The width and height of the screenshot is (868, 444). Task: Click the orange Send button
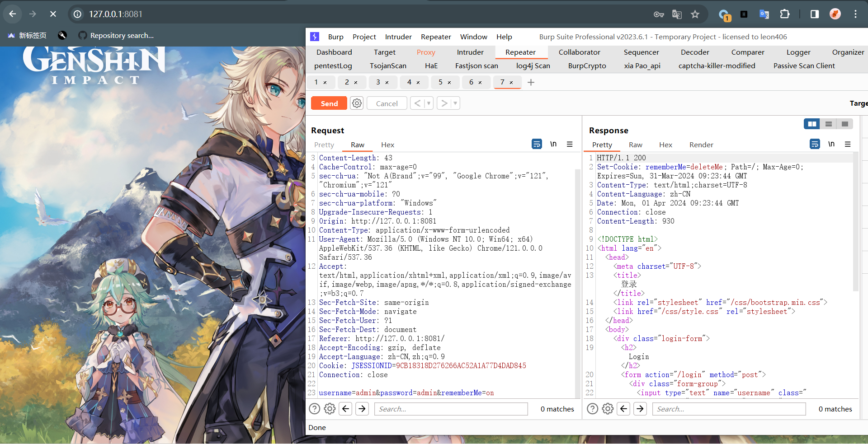pyautogui.click(x=329, y=103)
